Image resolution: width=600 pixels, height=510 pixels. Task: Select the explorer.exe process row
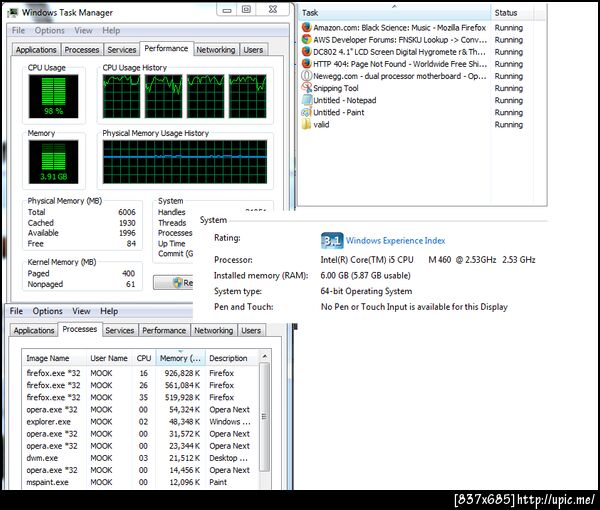[x=141, y=422]
